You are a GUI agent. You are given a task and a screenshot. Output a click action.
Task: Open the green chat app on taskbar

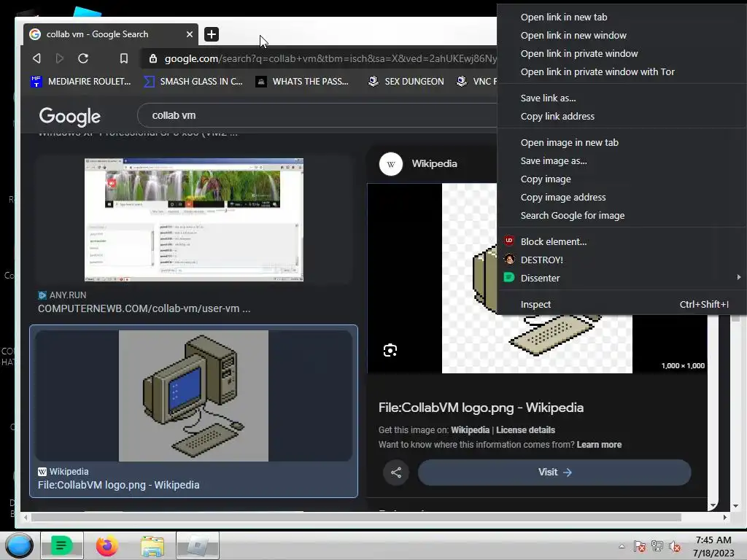point(62,545)
